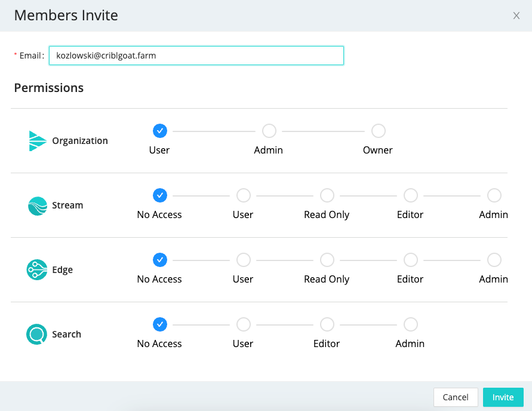The height and width of the screenshot is (411, 532).
Task: Click the Stream product icon
Action: pyautogui.click(x=37, y=205)
